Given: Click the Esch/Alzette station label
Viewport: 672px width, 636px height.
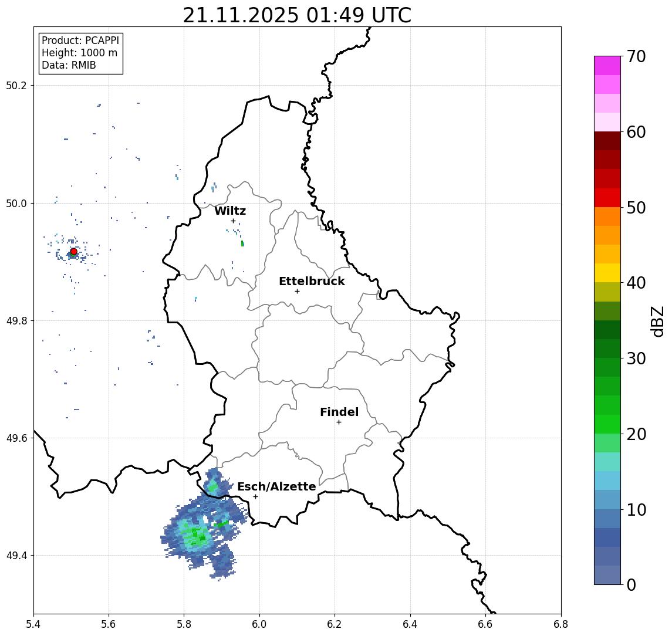Looking at the screenshot, I should click(276, 486).
